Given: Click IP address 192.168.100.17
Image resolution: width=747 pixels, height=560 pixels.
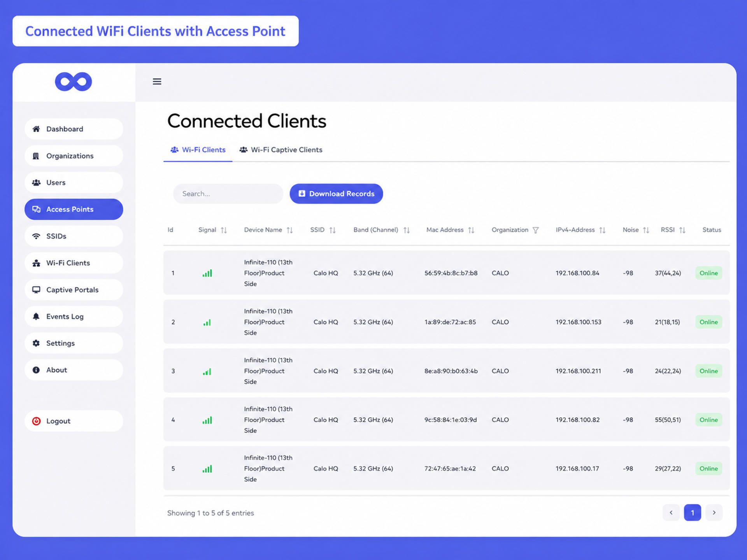Looking at the screenshot, I should tap(577, 469).
